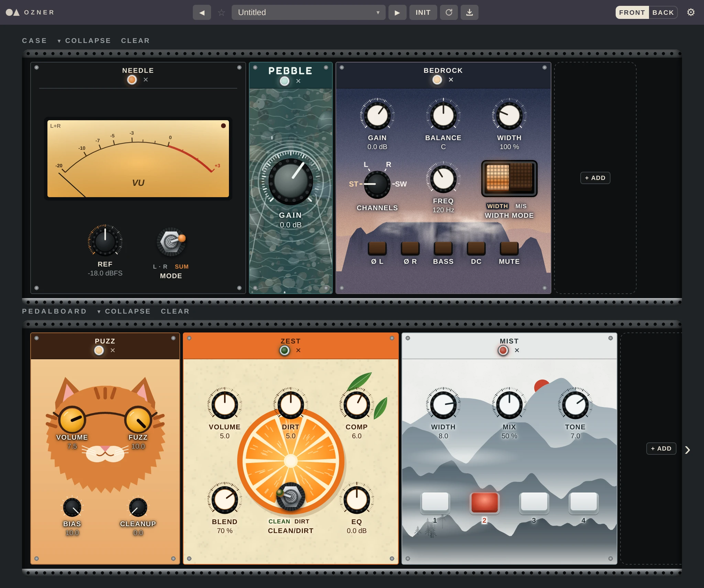Screen dimensions: 704x588
Task: Toggle the Mist bypass light
Action: pos(503,350)
